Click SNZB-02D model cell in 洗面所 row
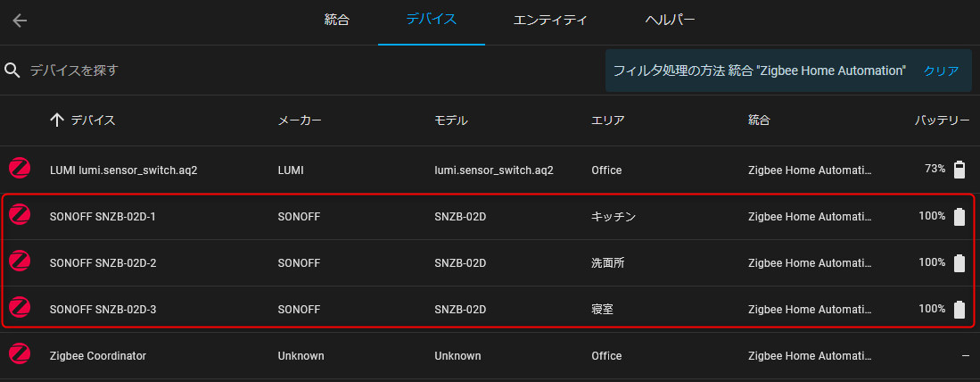This screenshot has height=382, width=980. pos(461,262)
